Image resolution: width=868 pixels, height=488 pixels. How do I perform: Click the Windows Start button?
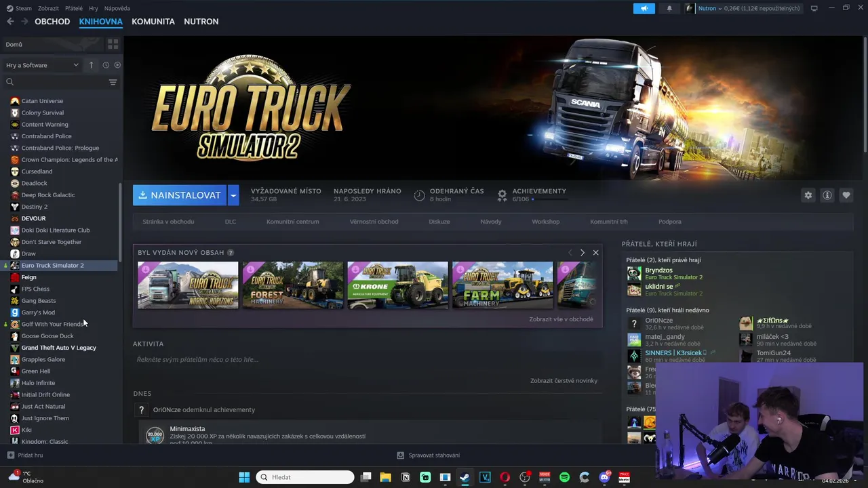pos(244,477)
